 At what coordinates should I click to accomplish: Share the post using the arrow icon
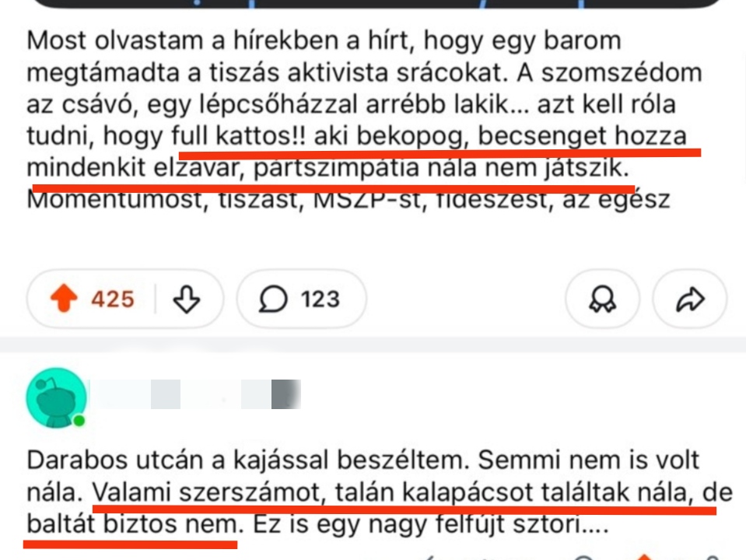pyautogui.click(x=690, y=299)
